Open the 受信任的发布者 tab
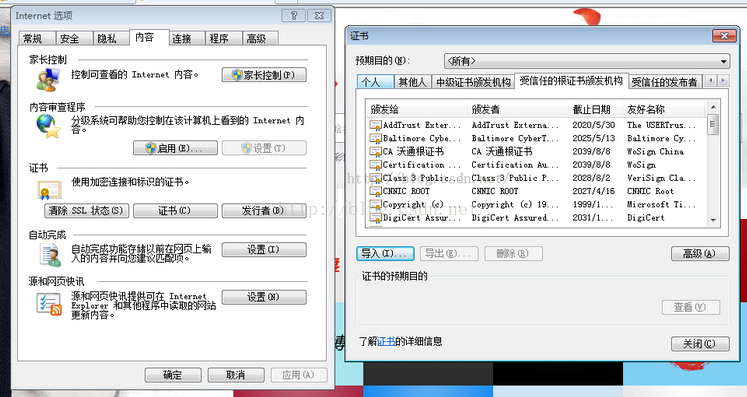Screen dimensions: 747x397 [x=664, y=82]
